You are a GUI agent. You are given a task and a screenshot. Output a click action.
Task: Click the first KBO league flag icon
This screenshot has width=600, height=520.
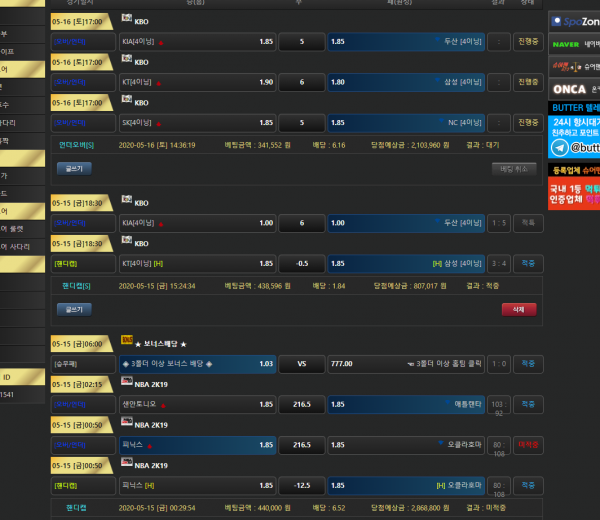click(x=125, y=19)
